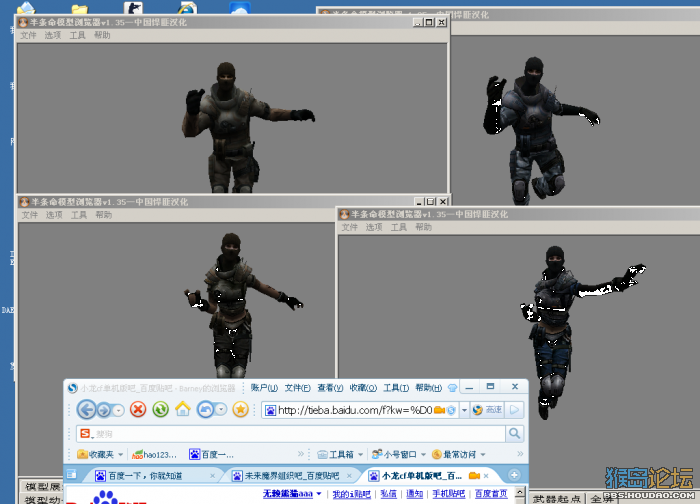Open 工具 menu in top-left model viewer

coord(77,35)
